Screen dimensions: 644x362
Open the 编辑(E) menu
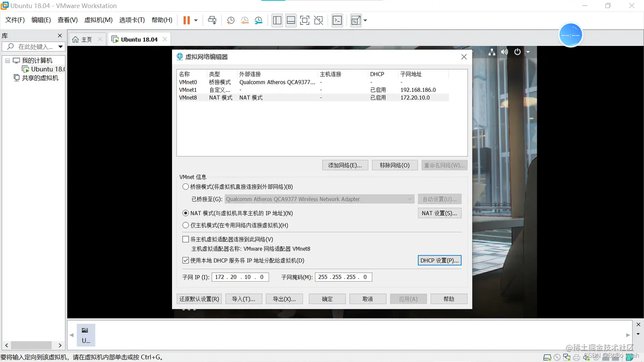click(x=41, y=20)
